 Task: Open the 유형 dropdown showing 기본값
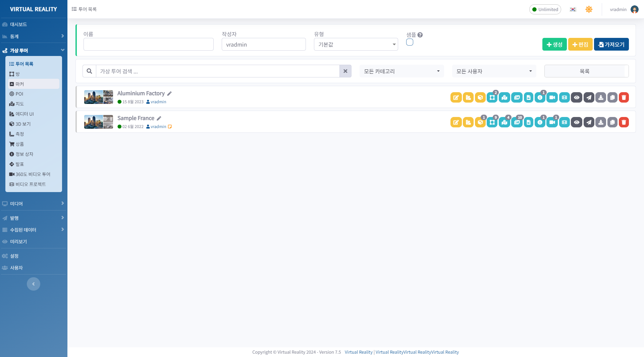[356, 44]
